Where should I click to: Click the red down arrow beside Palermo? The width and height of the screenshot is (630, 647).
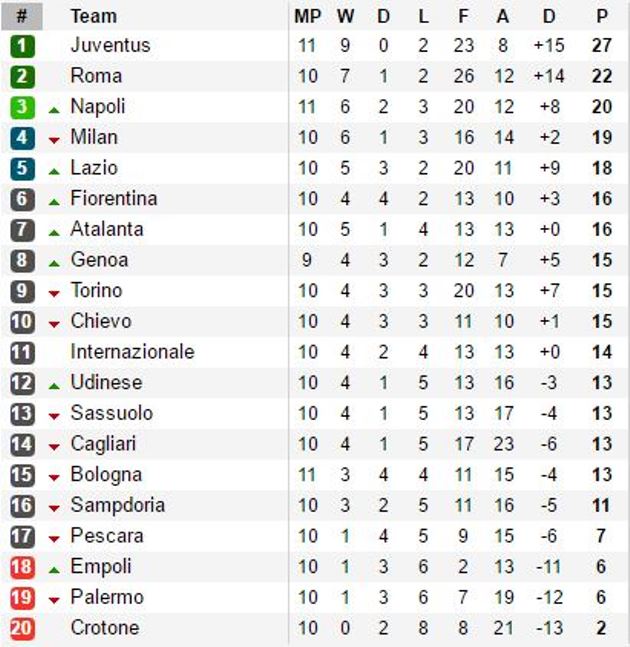click(x=54, y=600)
